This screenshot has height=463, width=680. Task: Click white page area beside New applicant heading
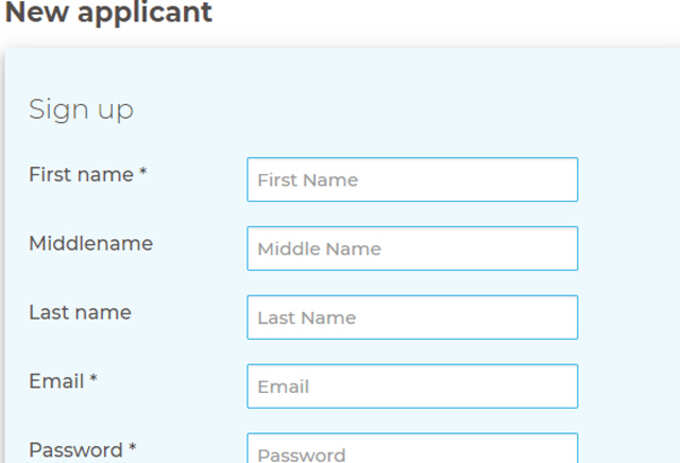pos(434,17)
